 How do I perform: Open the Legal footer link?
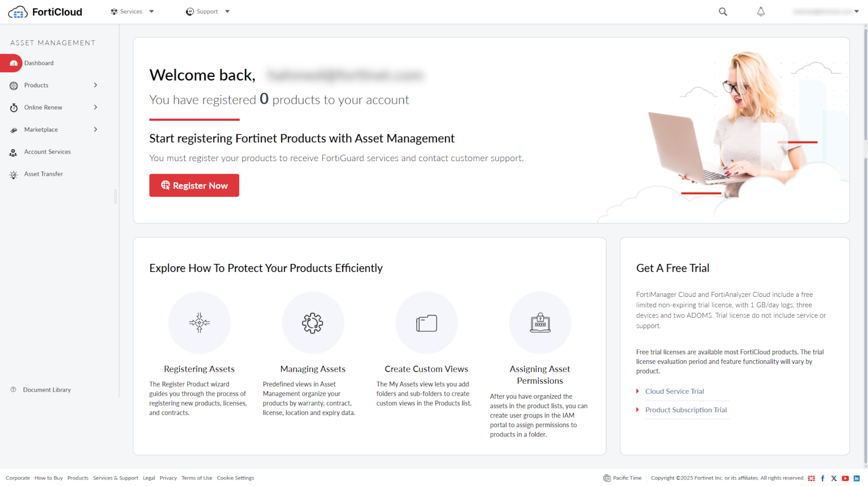tap(149, 478)
